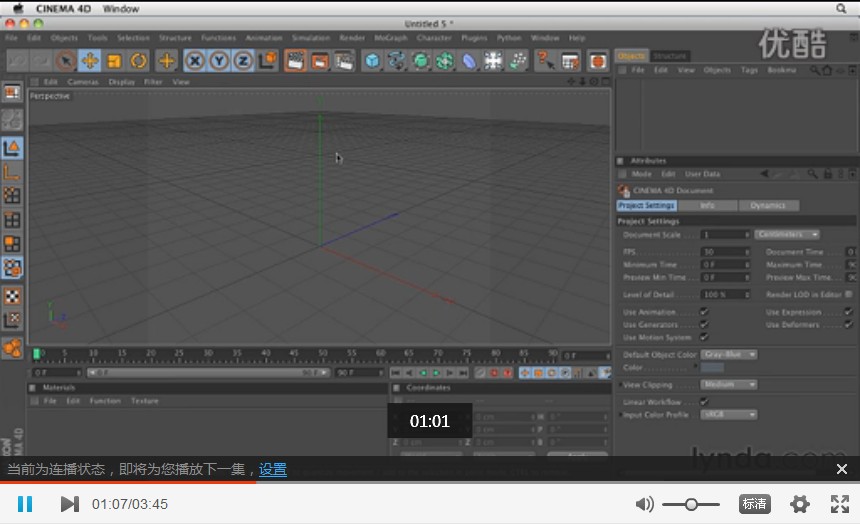Viewport: 860px width, 524px height.
Task: Activate the Scale tool
Action: [x=114, y=60]
